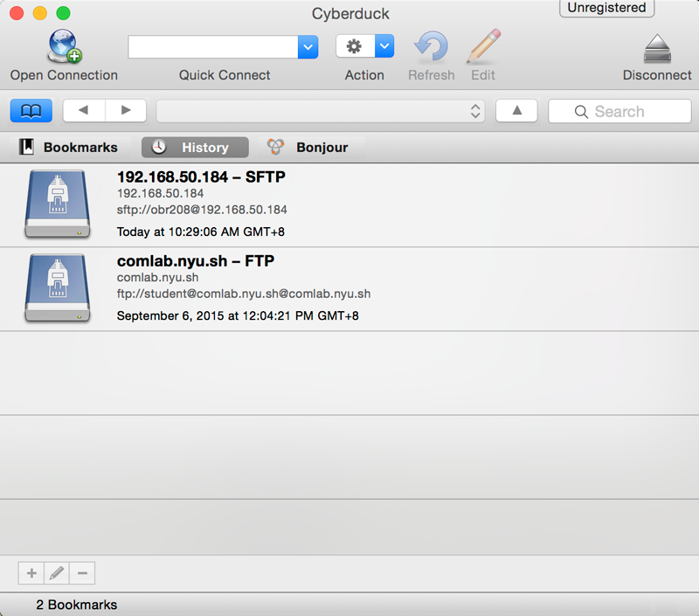This screenshot has width=699, height=616.
Task: Click the September 6, 2015 timestamp
Action: 238,315
